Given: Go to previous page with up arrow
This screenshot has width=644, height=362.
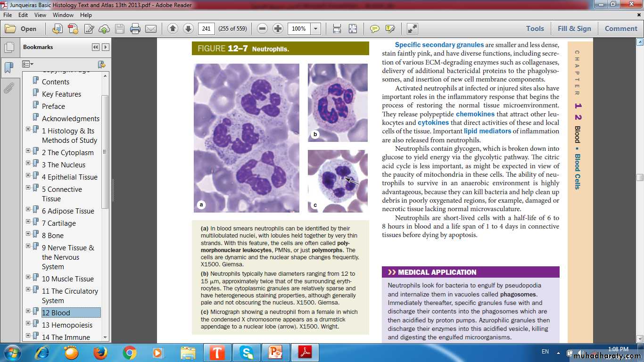Looking at the screenshot, I should (173, 29).
